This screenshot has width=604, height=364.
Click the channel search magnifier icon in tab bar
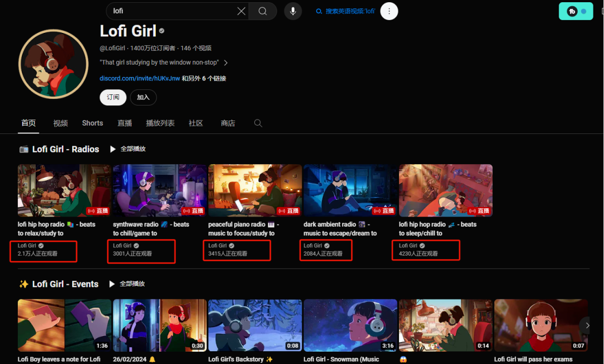pyautogui.click(x=258, y=123)
